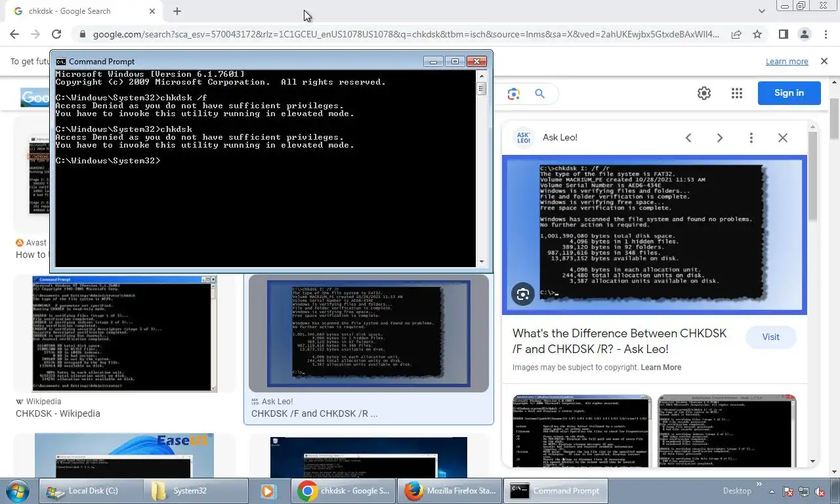Switch to Mozilla Firefox taskbar item
Viewport: 840px width, 504px height.
click(x=450, y=491)
